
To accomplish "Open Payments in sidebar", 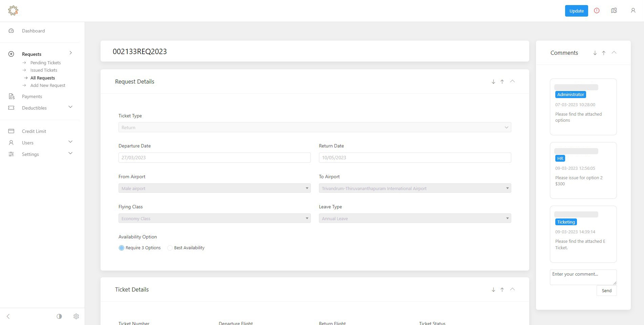I will [x=32, y=96].
